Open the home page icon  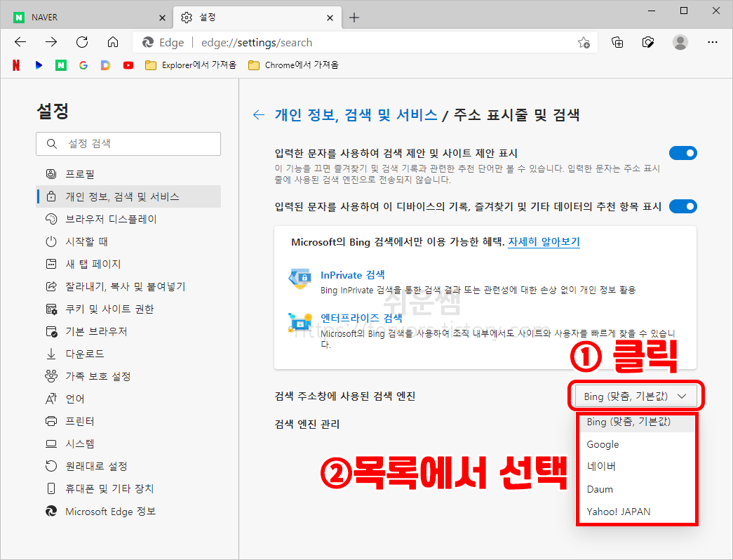113,42
